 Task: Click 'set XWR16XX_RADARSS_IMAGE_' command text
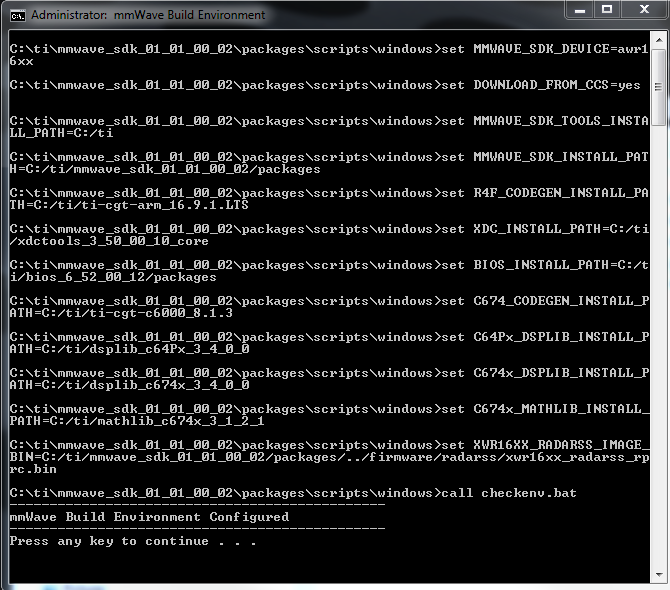(x=545, y=445)
